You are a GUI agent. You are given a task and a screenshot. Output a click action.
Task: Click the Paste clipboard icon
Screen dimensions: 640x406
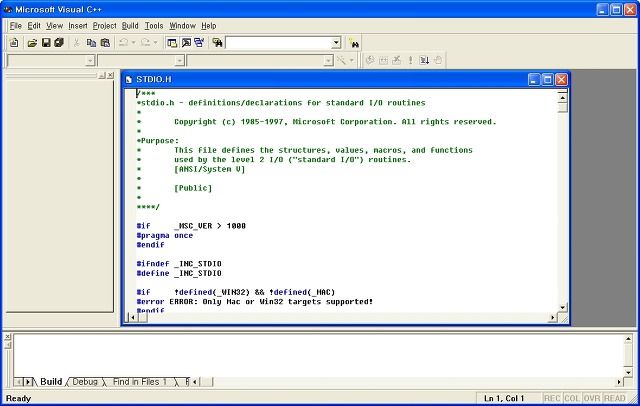[x=105, y=42]
